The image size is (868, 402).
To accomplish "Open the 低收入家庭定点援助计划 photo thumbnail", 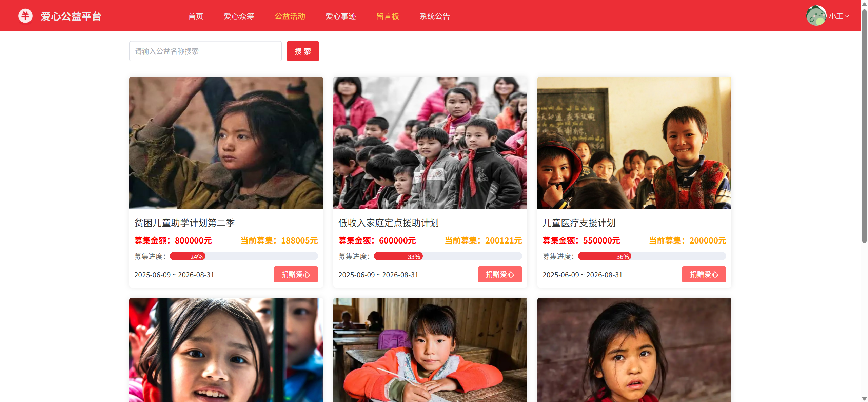I will pos(430,143).
